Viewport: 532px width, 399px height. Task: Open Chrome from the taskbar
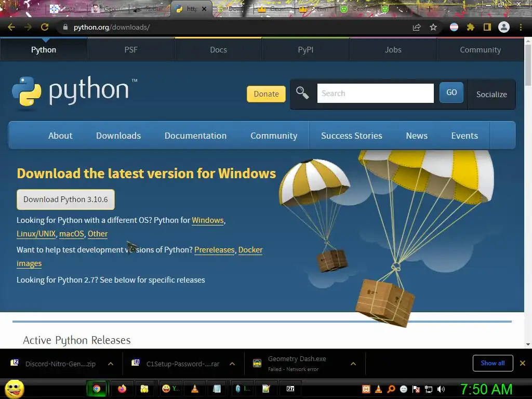(97, 389)
